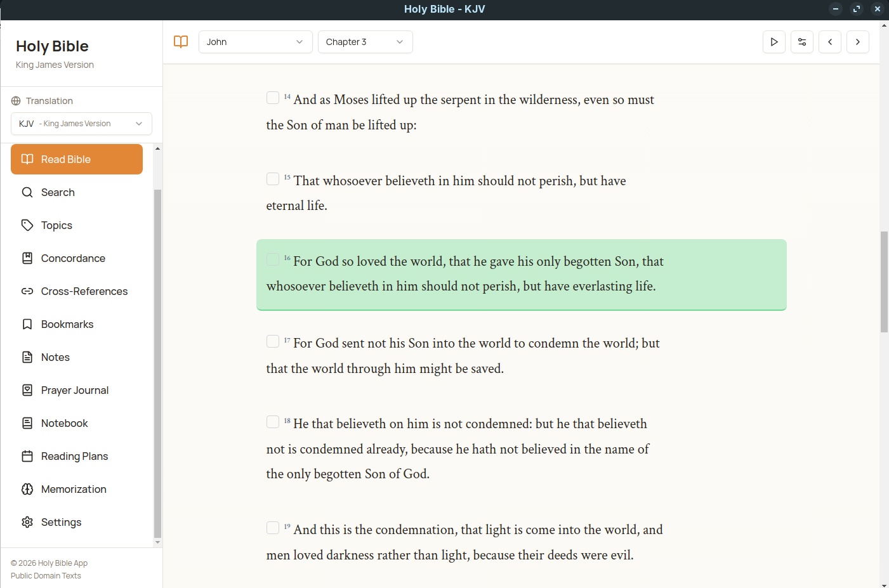
Task: Open reading display options sliders icon
Action: pos(802,42)
